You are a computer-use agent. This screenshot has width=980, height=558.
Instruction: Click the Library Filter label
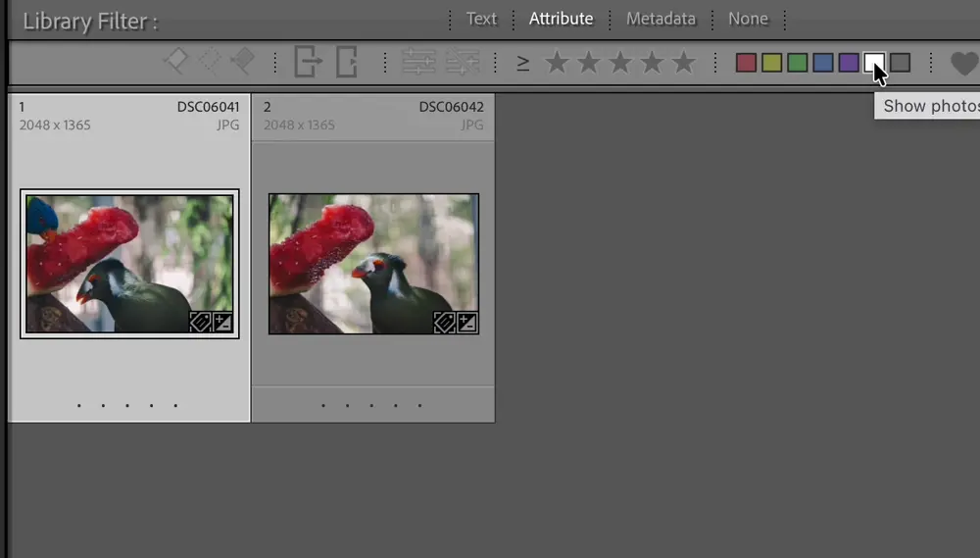tap(90, 22)
